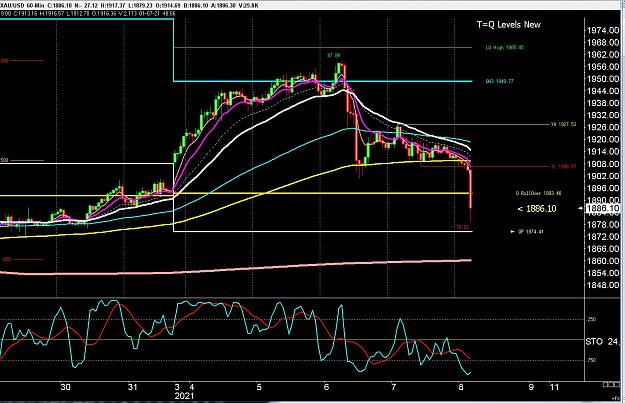Click the small squares control at bottom-right corner
This screenshot has width=625, height=403.
[611, 385]
